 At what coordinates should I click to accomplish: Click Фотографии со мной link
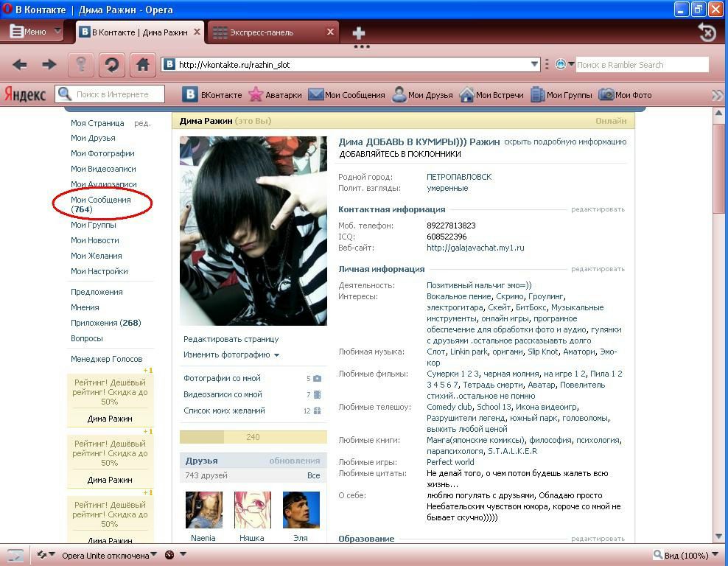click(x=222, y=378)
